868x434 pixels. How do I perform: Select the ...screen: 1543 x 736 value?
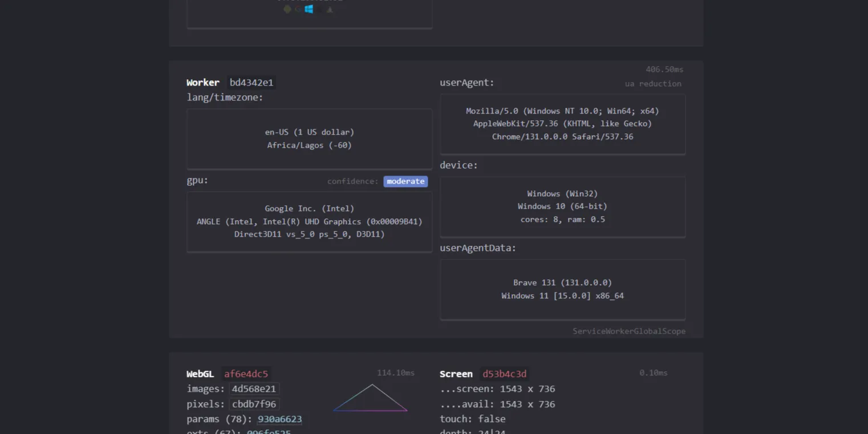click(x=497, y=389)
